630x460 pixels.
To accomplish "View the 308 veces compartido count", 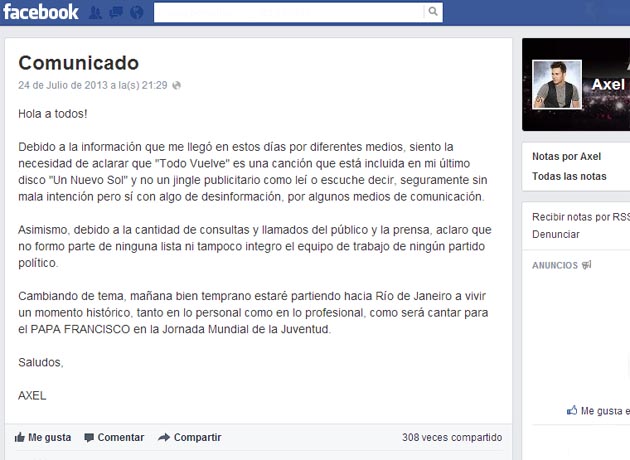I will click(452, 437).
